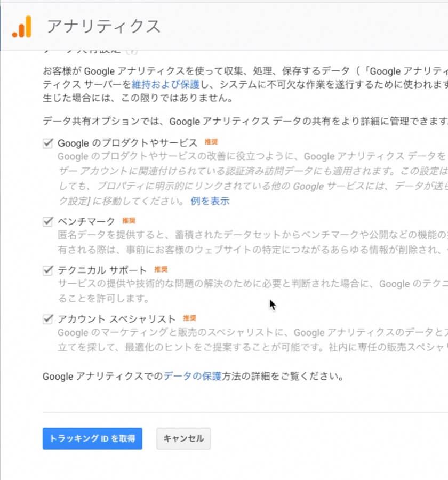448x480 pixels.
Task: Disable the テクニカル サポート checkbox
Action: pyautogui.click(x=48, y=270)
